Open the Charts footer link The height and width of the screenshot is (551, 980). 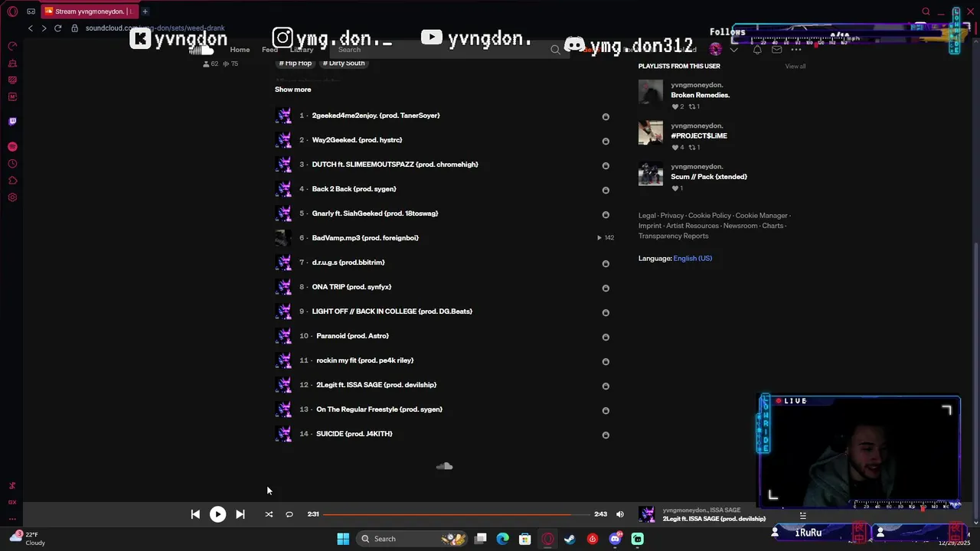[773, 226]
